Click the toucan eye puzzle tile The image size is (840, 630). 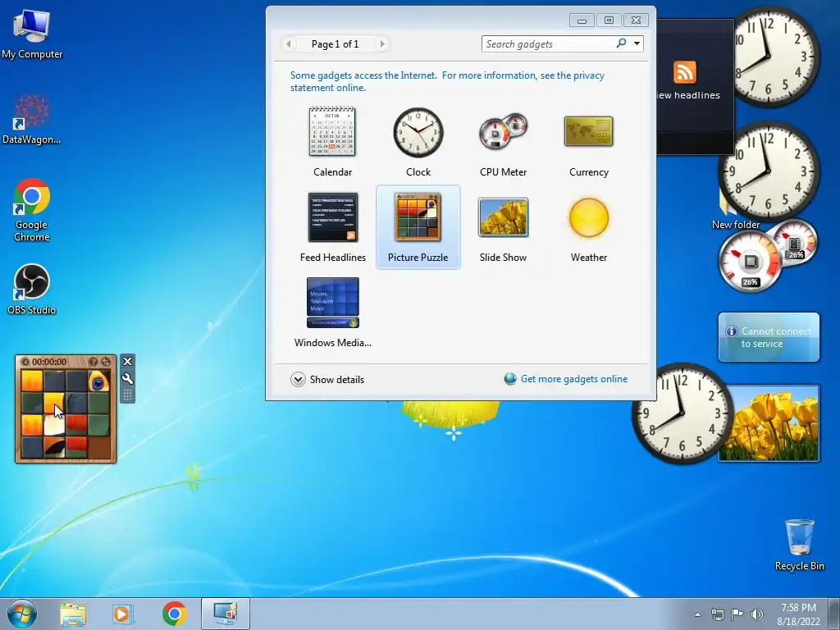98,381
